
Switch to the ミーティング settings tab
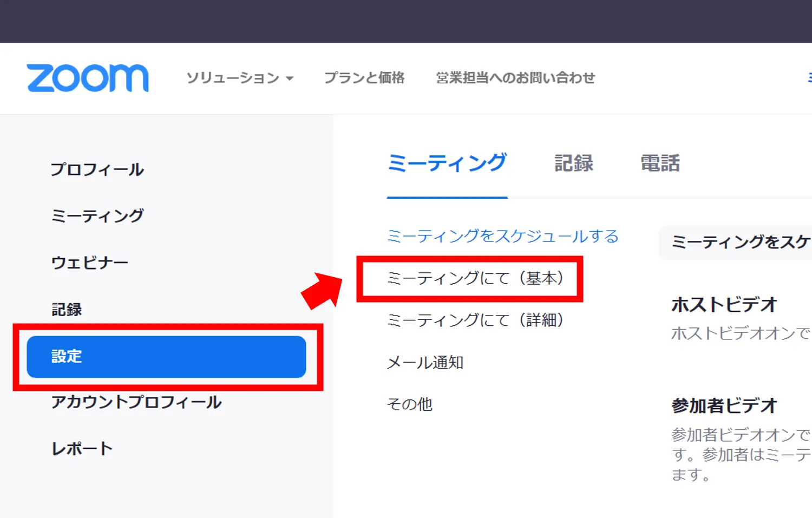point(447,163)
